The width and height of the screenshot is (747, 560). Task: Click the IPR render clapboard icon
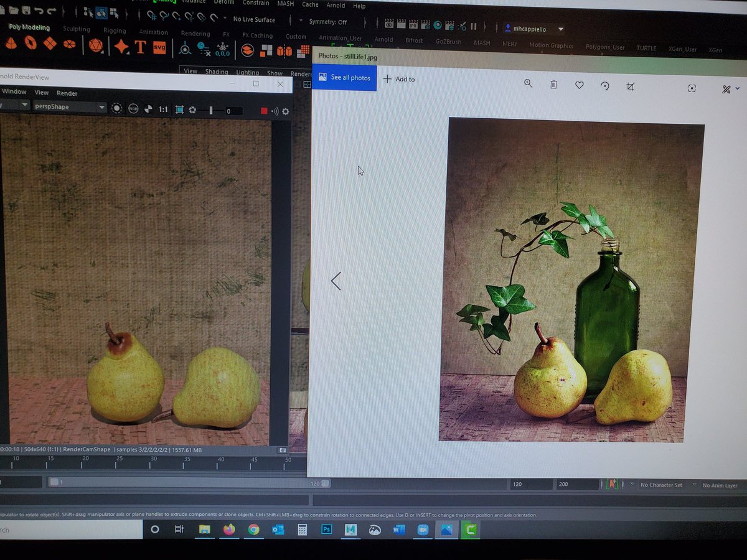(x=414, y=25)
